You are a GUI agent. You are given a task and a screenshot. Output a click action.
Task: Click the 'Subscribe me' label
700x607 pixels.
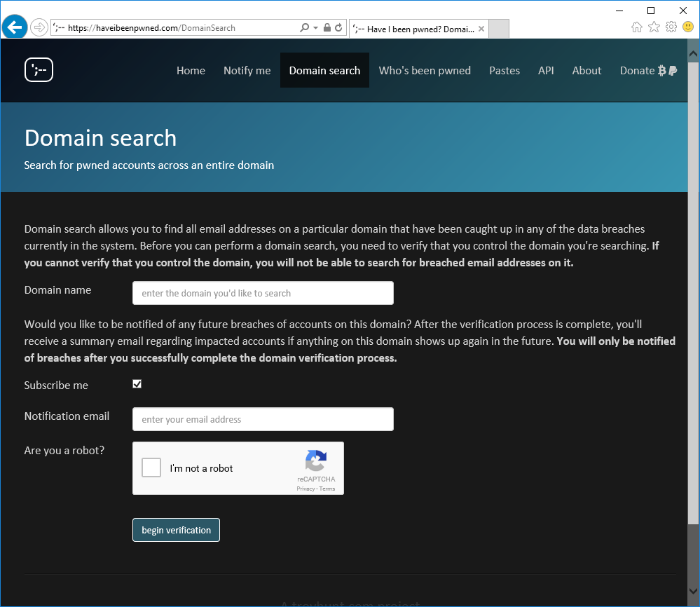pyautogui.click(x=56, y=385)
